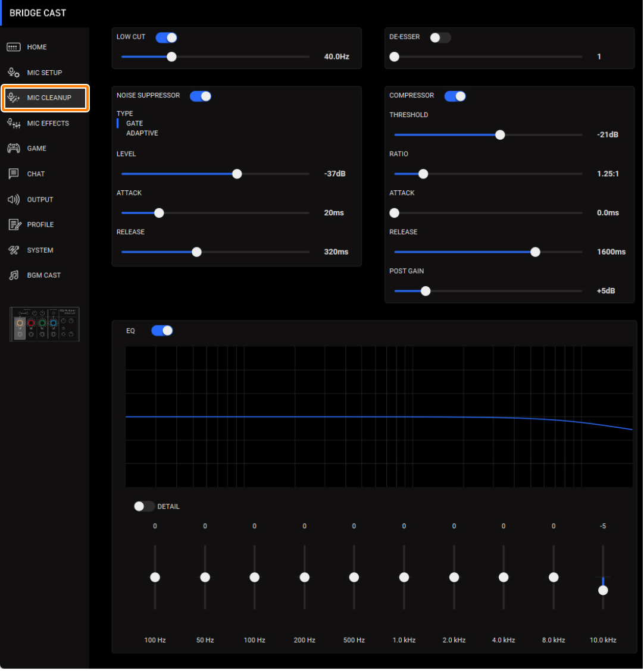Click the +5dB post gain value
The height and width of the screenshot is (671, 644).
point(607,291)
